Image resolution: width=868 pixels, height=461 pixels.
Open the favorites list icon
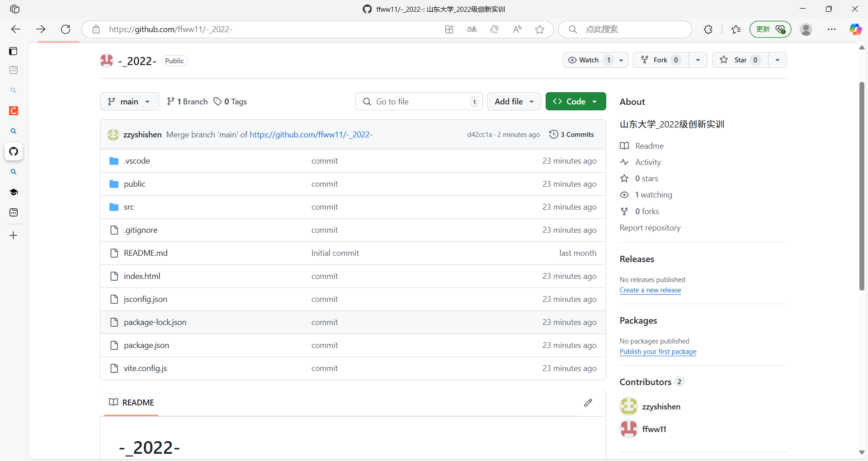736,29
